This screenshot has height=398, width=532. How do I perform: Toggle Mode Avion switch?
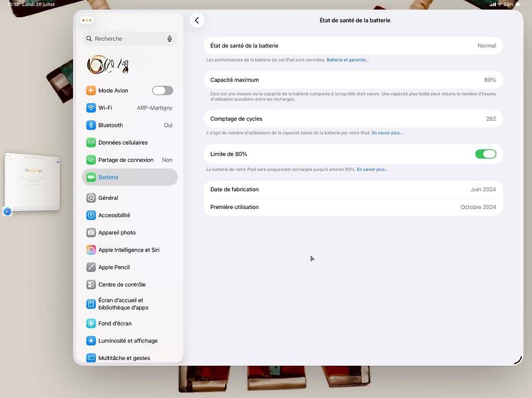pos(163,91)
